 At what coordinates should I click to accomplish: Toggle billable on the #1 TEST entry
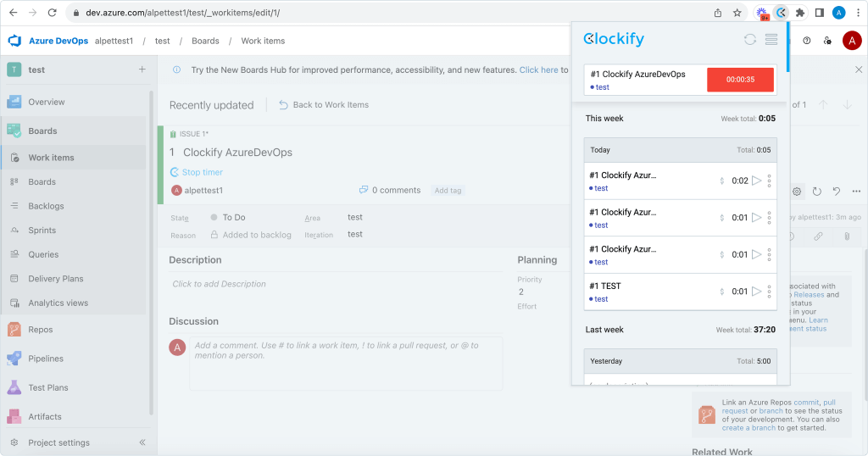pyautogui.click(x=722, y=292)
